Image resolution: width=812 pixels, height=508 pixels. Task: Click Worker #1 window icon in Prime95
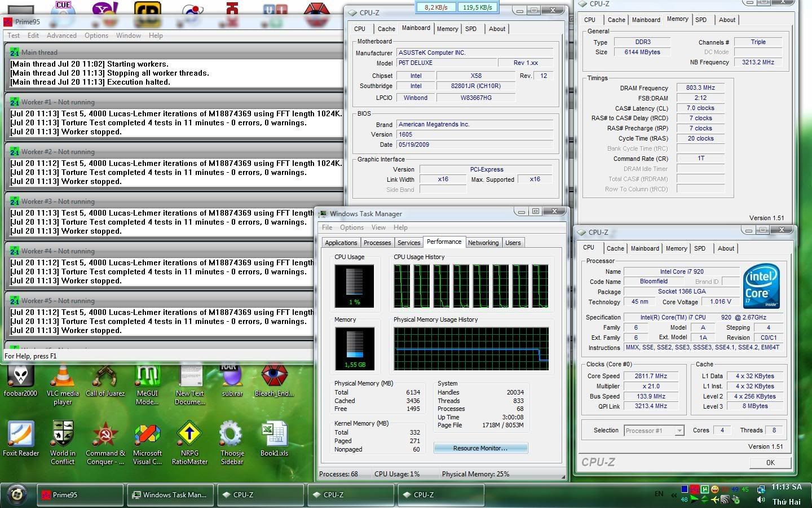click(x=15, y=102)
